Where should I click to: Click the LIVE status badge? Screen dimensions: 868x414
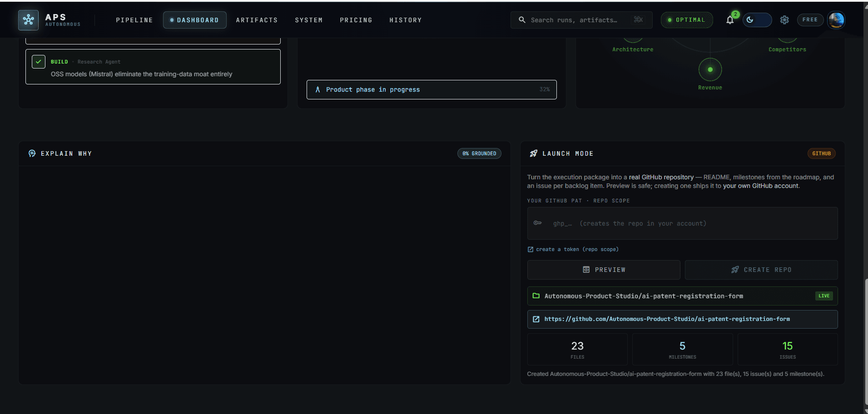coord(824,296)
